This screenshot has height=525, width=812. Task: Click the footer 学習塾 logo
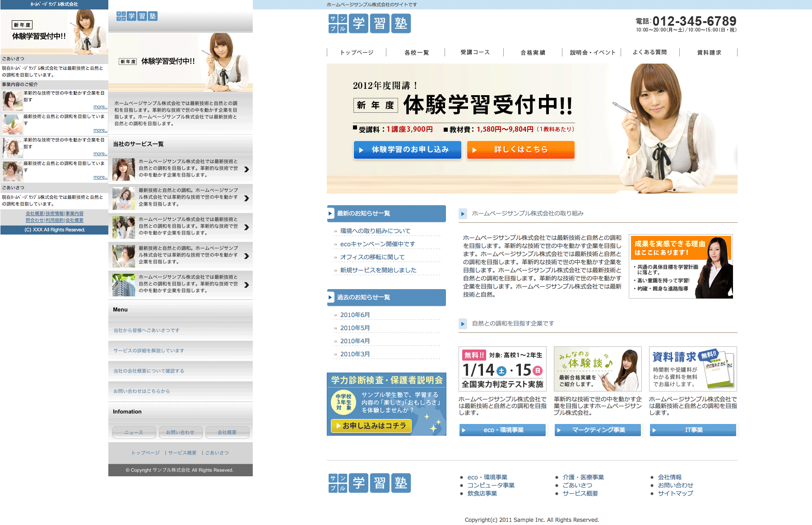point(369,483)
